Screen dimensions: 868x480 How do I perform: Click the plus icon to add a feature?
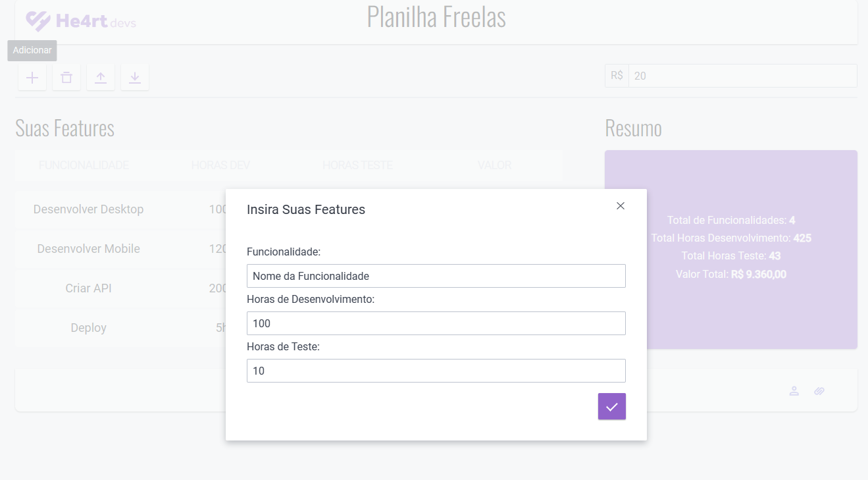(x=32, y=76)
